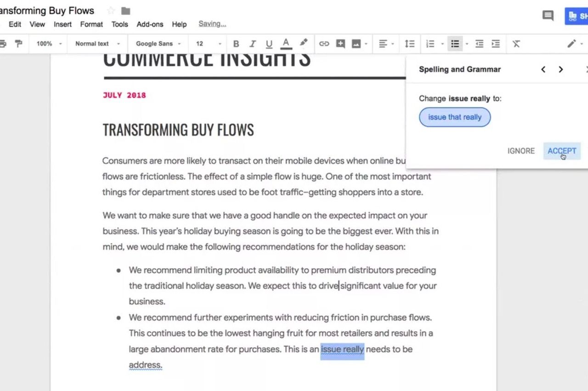Clear formatting with the toolbar icon

point(516,44)
